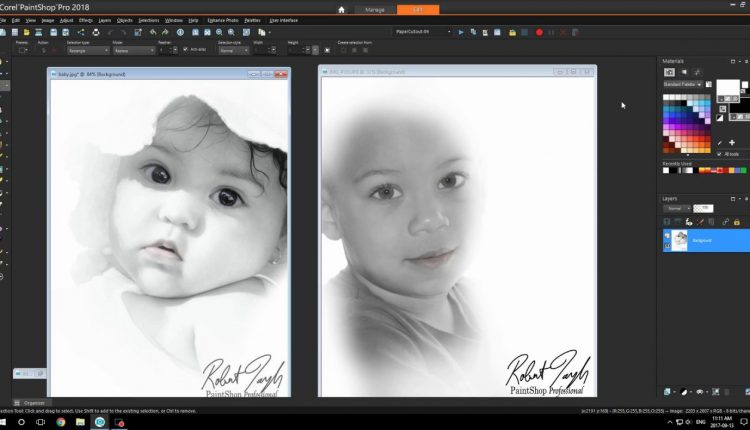Click the layer lock icon in Layers
The width and height of the screenshot is (750, 430).
[737, 222]
